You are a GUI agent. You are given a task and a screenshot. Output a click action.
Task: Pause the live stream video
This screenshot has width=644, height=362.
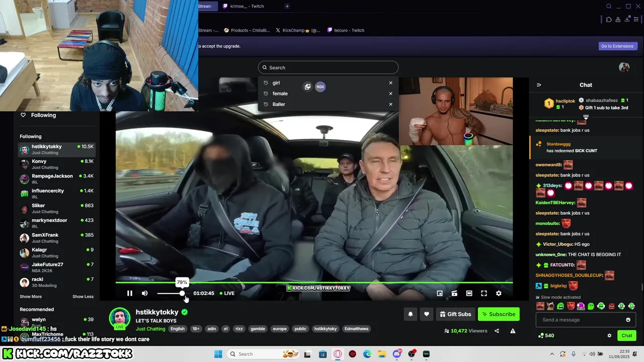coord(129,293)
